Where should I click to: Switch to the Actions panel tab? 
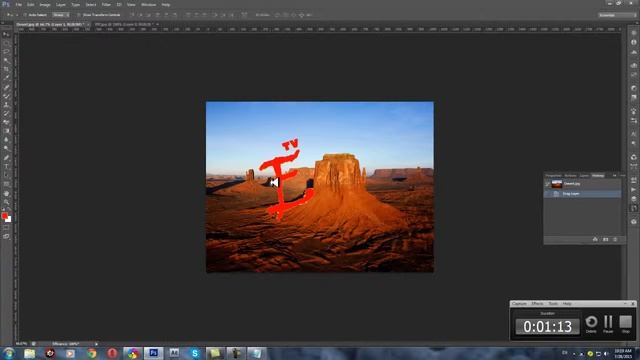(x=570, y=176)
